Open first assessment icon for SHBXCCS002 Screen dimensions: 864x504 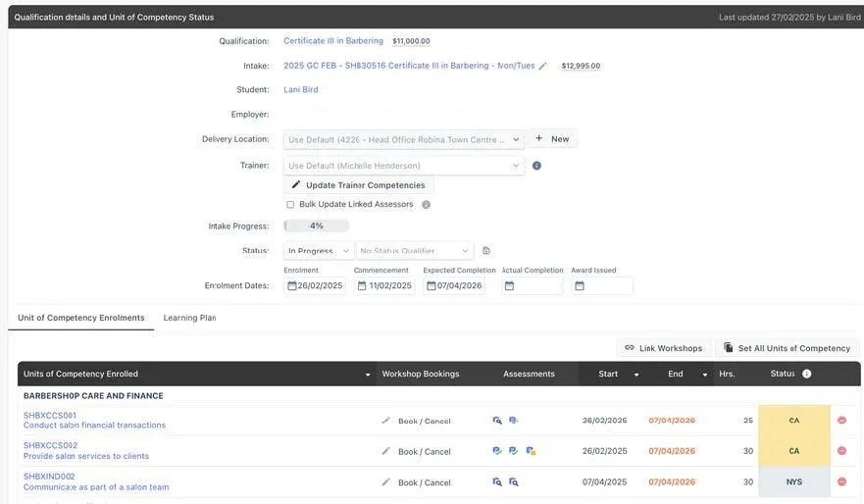(x=497, y=451)
